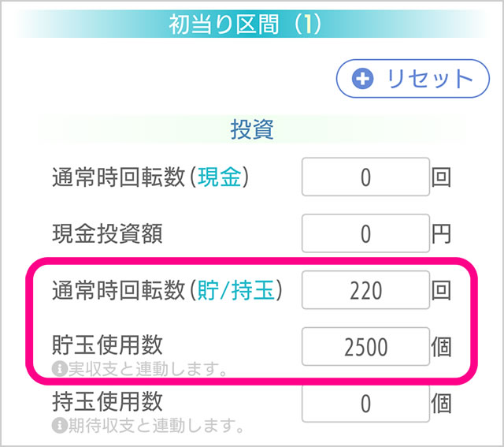Viewport: 504px width, 447px height.
Task: Click the 投資 section heading
Action: point(251,129)
